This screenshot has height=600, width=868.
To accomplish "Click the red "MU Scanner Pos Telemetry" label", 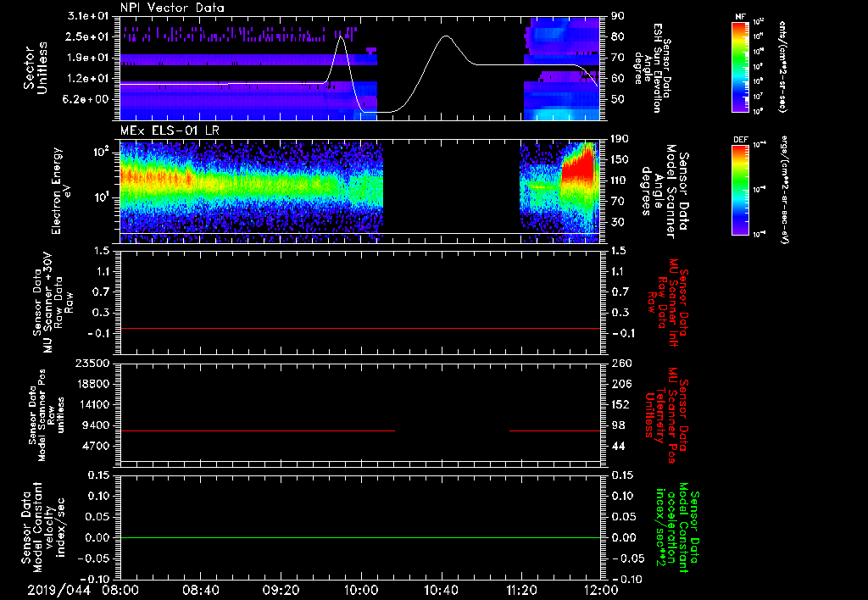I will pyautogui.click(x=667, y=415).
